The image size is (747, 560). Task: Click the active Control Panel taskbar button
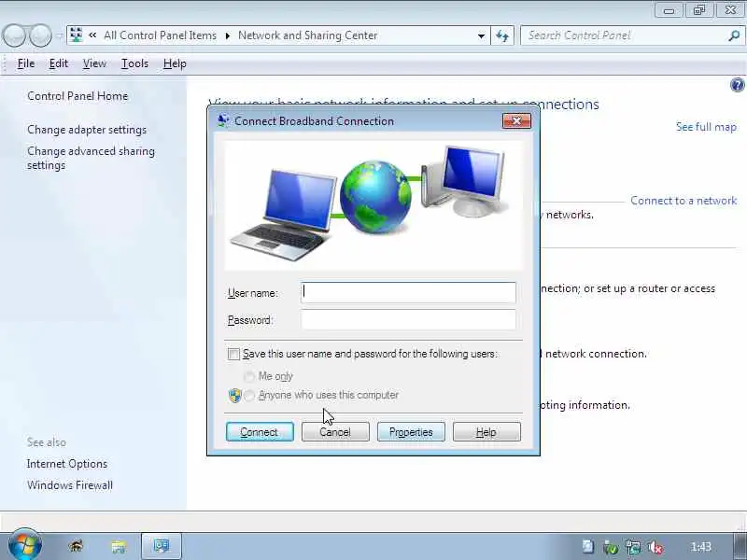[162, 546]
